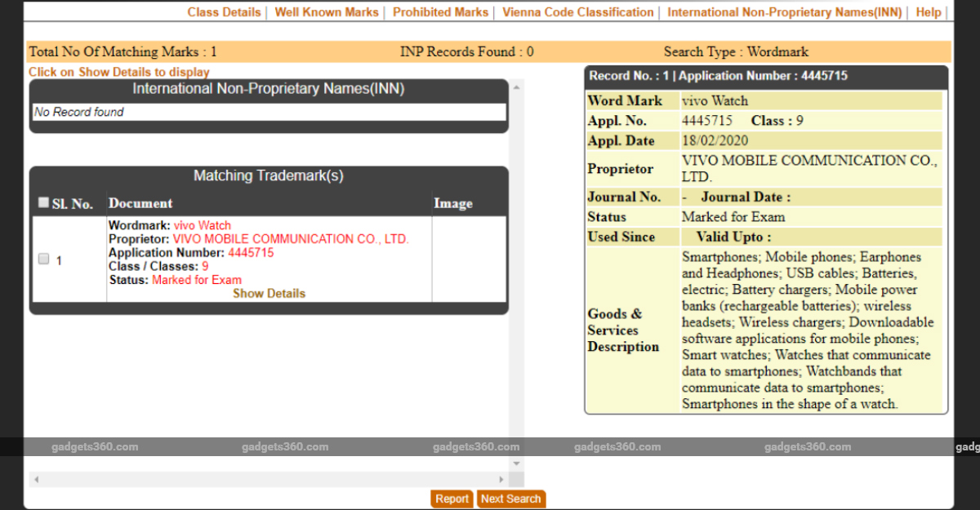
Task: Check the box for record 1
Action: (44, 259)
